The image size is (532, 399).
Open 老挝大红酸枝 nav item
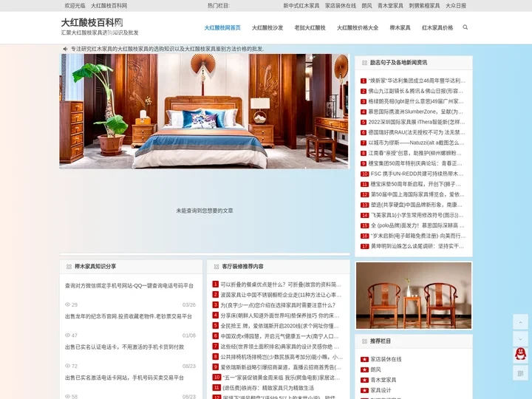310,28
